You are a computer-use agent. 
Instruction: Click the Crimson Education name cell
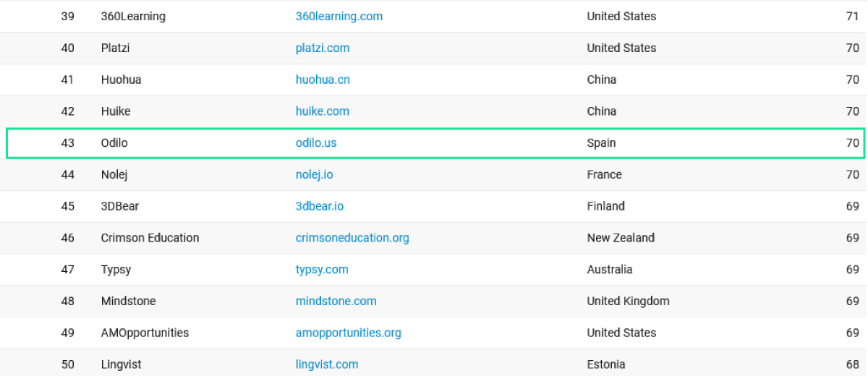point(150,238)
